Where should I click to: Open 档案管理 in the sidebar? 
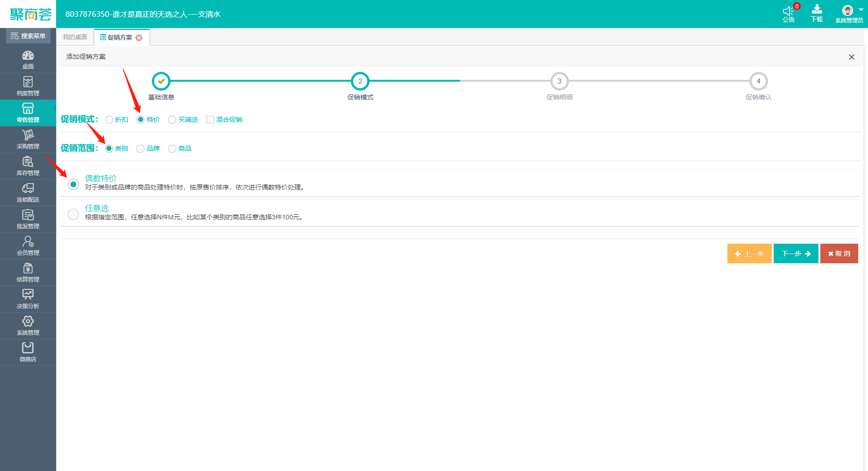[28, 86]
